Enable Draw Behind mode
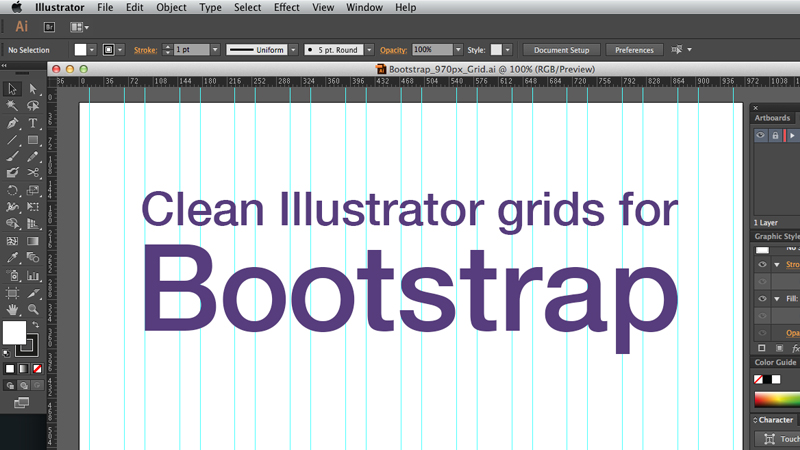This screenshot has height=450, width=800. pos(23,386)
